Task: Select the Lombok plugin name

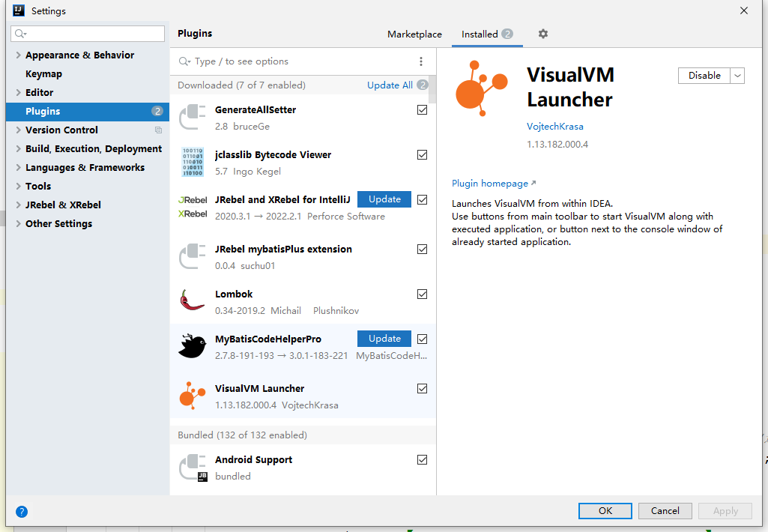Action: 234,294
